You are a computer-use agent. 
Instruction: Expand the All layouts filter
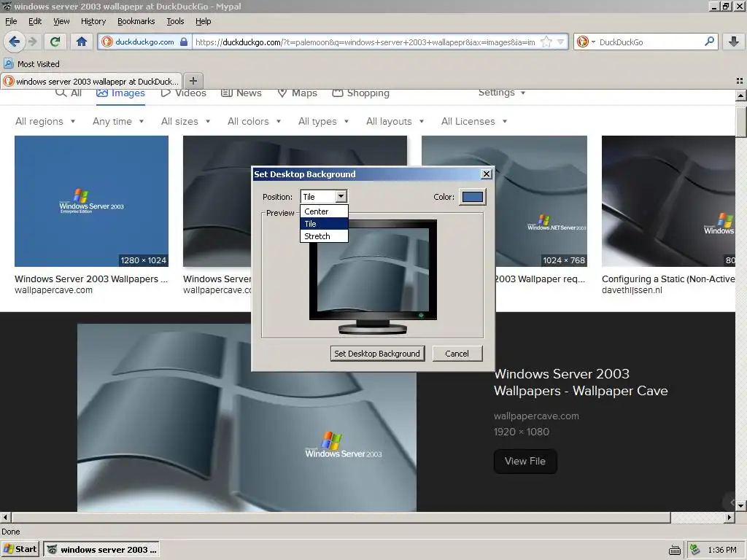[395, 122]
